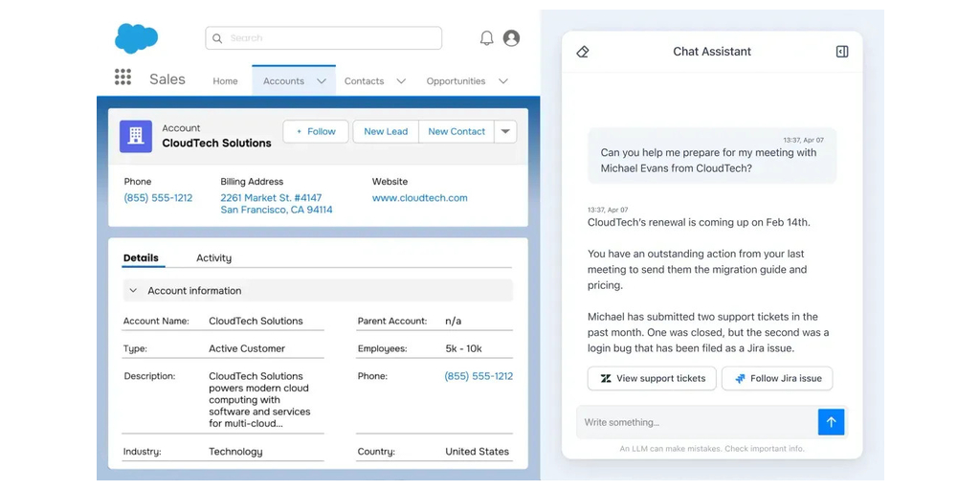980x490 pixels.
Task: Click View support tickets button
Action: pos(652,378)
